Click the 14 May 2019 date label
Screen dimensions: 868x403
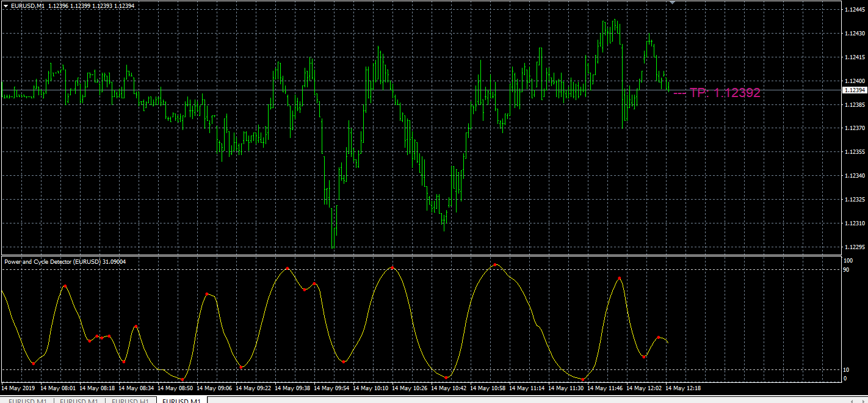pos(19,388)
